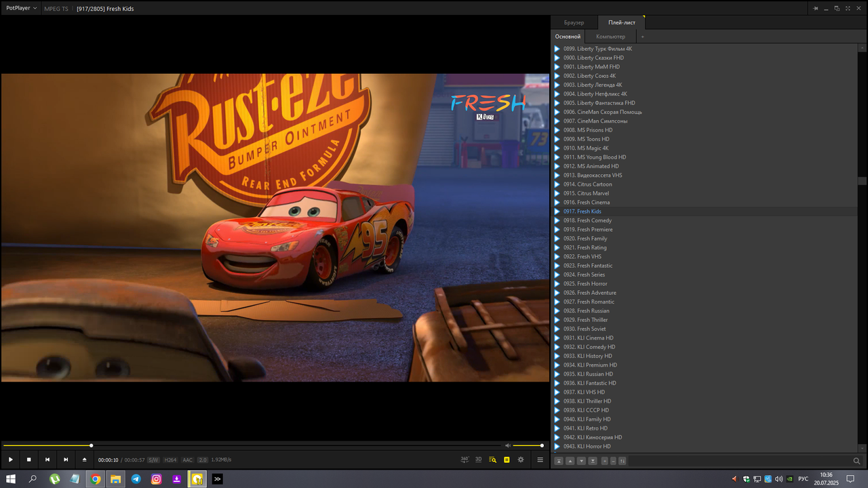Select playlist entry 0907. CineMan Симпсоны
The image size is (868, 488).
(705, 121)
